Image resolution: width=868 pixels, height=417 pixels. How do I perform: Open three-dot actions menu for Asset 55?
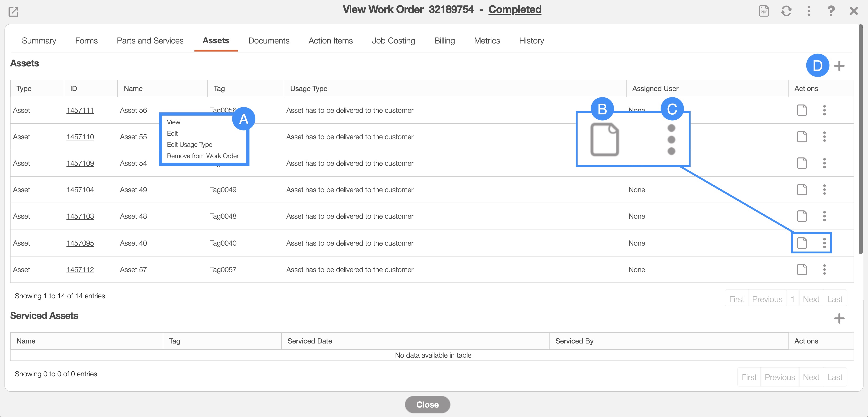point(824,137)
